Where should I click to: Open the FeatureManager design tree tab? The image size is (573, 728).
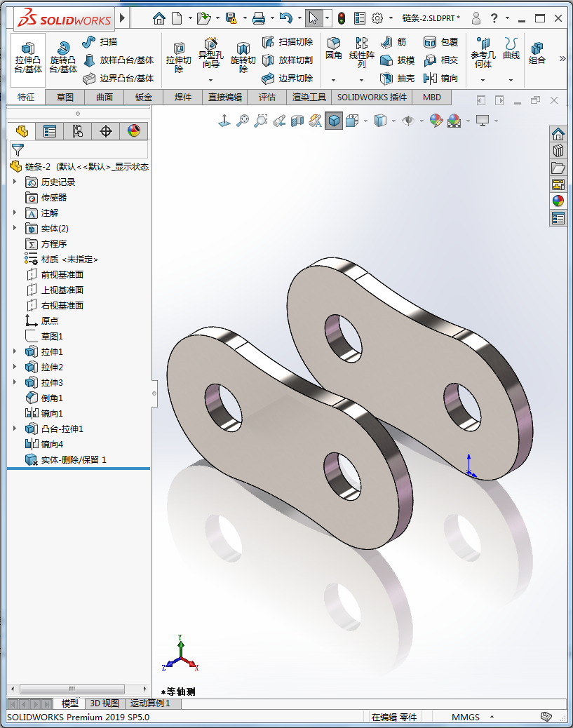22,131
